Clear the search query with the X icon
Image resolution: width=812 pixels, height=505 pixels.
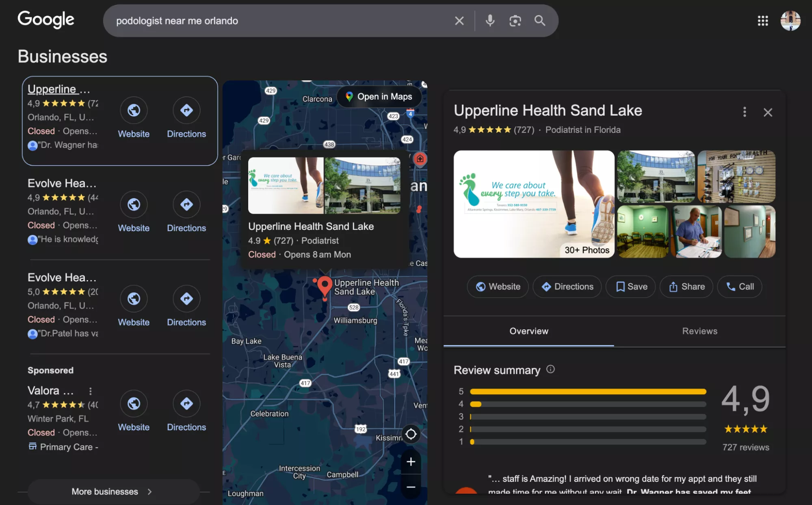[x=459, y=20]
